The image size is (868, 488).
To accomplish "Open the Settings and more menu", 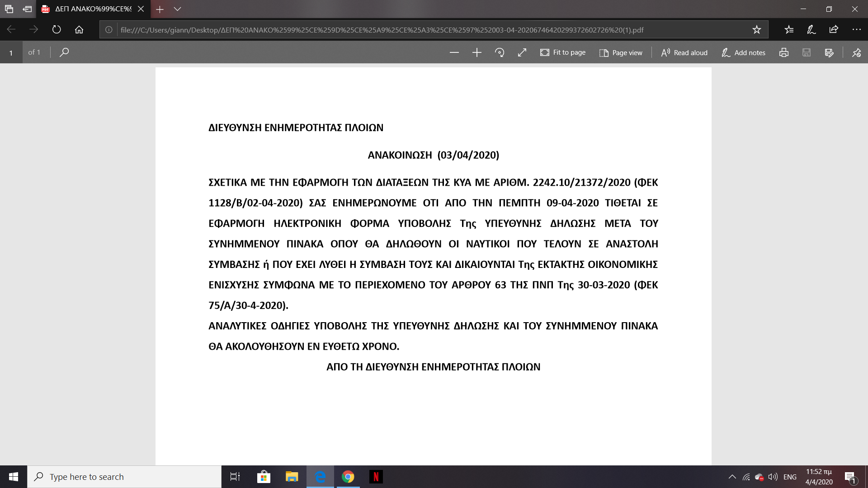I will pyautogui.click(x=857, y=30).
